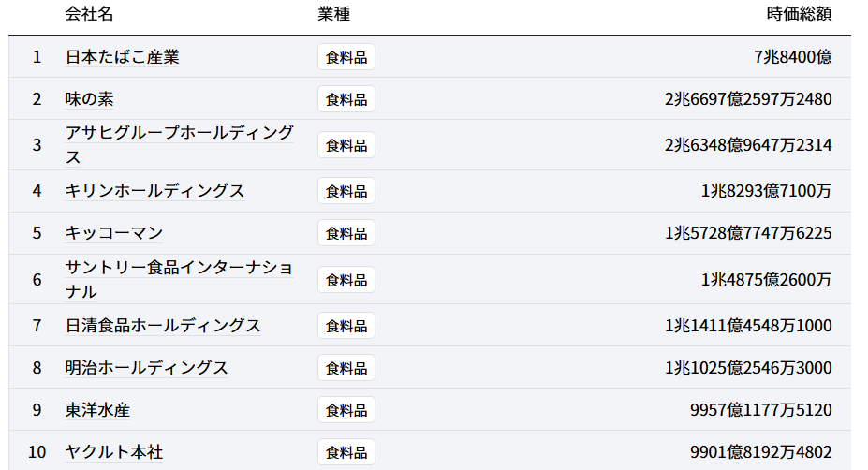
Task: Choose 食料品 tag in 東洋水産 row
Action: click(x=346, y=410)
